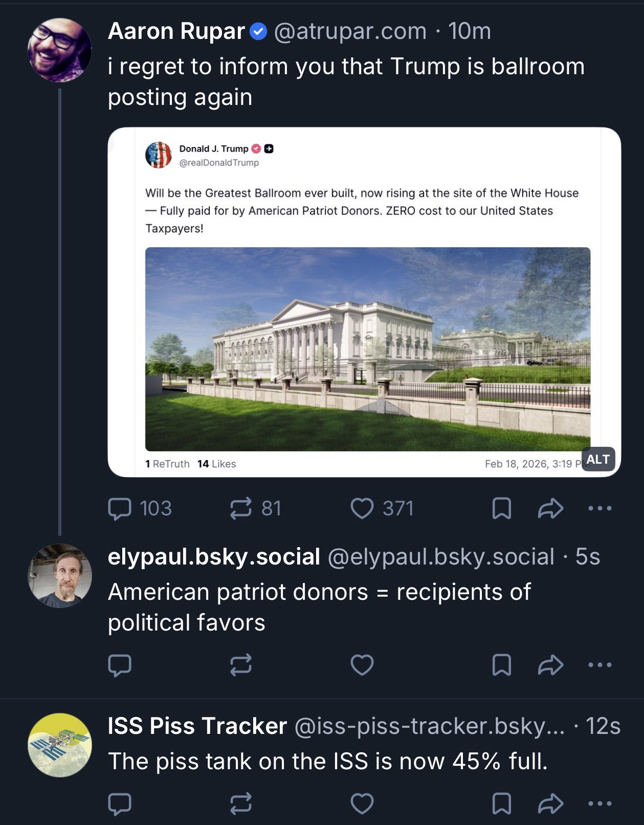
Task: Reply to ISS Piss Tracker post
Action: click(120, 804)
